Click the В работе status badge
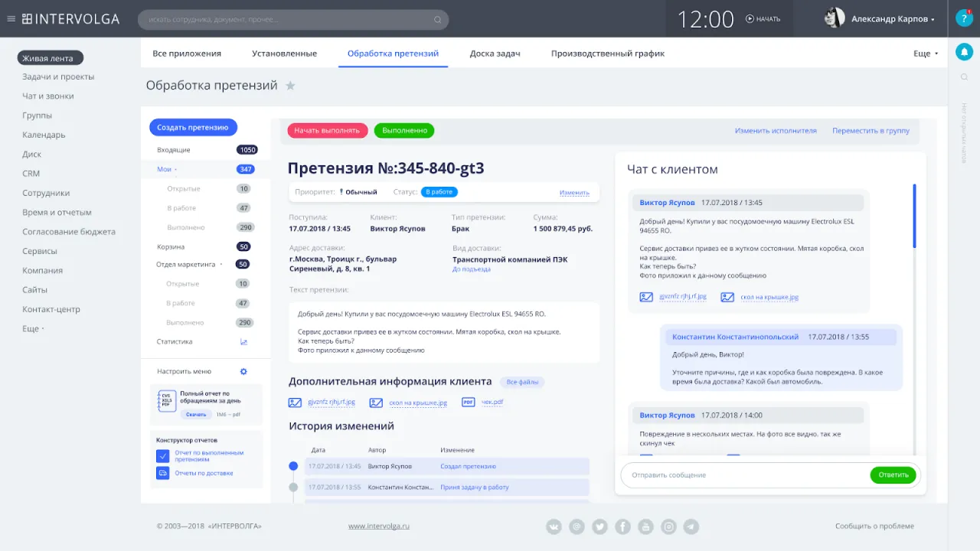980x551 pixels. click(x=439, y=192)
